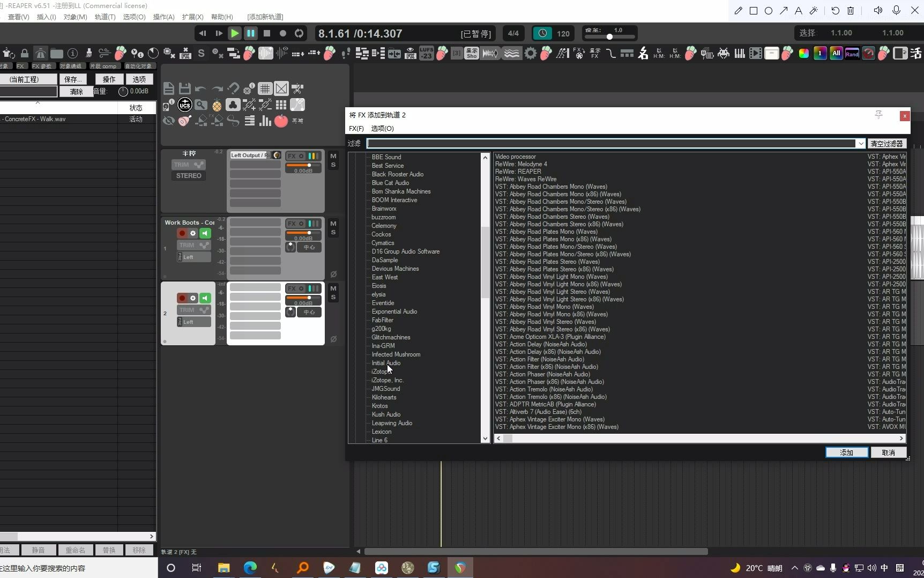
Task: Toggle phase invert on track 1
Action: click(x=333, y=274)
